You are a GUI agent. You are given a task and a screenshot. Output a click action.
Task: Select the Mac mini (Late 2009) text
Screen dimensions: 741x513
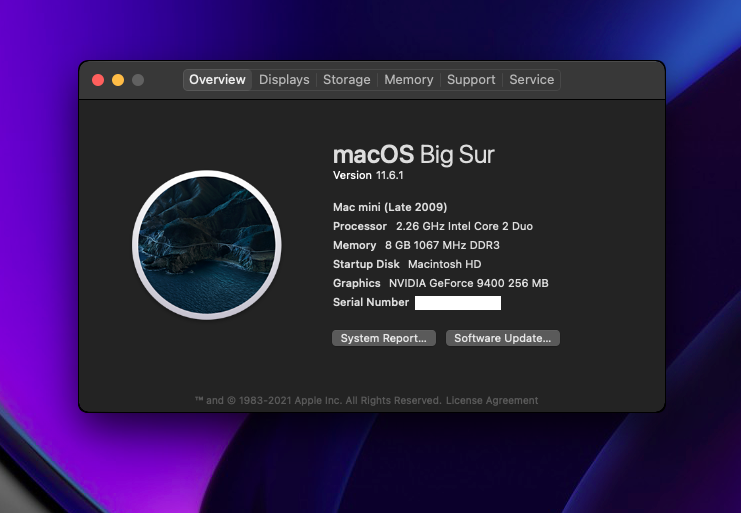pos(390,207)
